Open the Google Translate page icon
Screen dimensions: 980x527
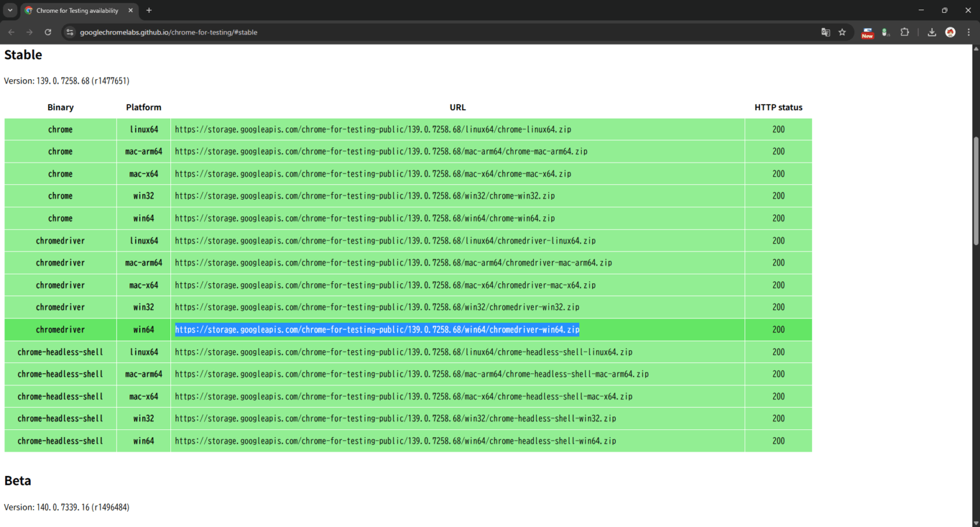click(x=825, y=32)
